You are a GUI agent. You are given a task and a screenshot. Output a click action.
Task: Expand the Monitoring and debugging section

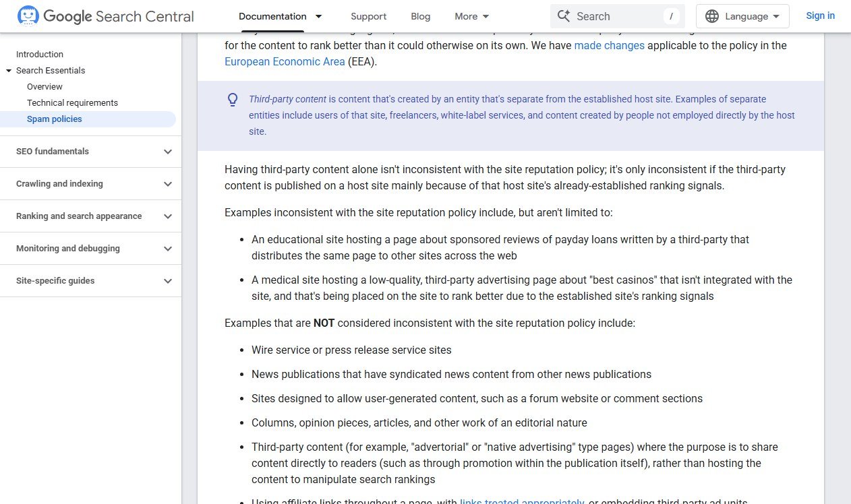pos(168,249)
